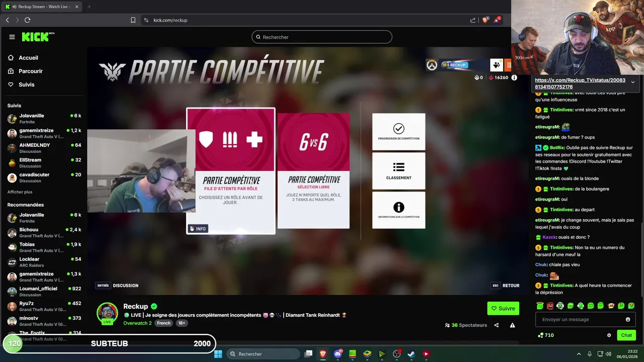Click RETOUR in the game
This screenshot has width=644, height=362.
click(506, 286)
